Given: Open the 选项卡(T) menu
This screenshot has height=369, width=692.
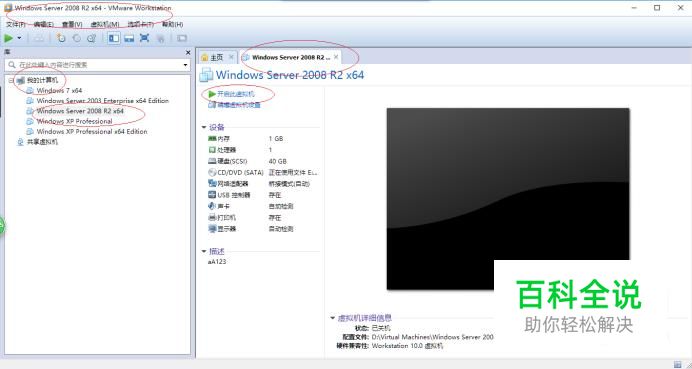Looking at the screenshot, I should point(140,24).
